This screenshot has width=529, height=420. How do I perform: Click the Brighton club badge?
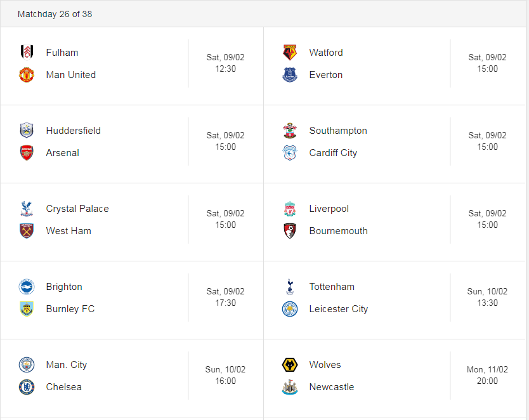[x=27, y=287]
